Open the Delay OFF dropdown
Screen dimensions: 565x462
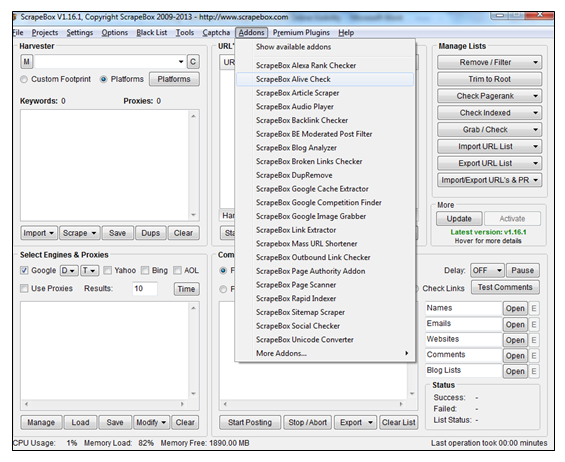tap(487, 270)
